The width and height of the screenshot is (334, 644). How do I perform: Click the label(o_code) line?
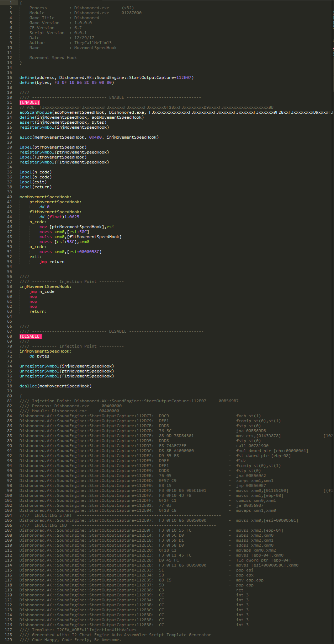(x=36, y=177)
